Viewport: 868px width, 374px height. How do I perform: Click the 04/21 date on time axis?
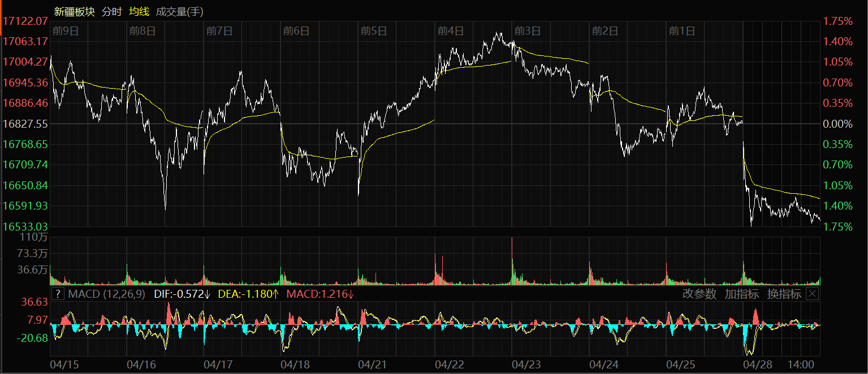[373, 365]
